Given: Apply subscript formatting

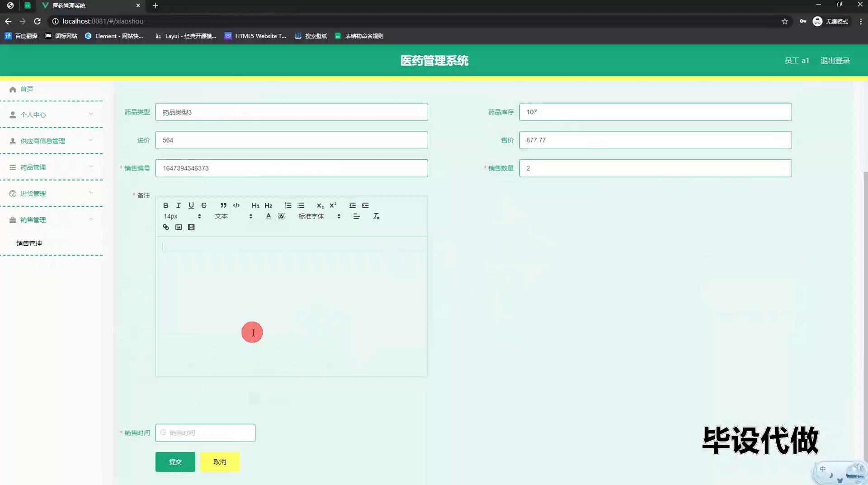Looking at the screenshot, I should (x=320, y=205).
